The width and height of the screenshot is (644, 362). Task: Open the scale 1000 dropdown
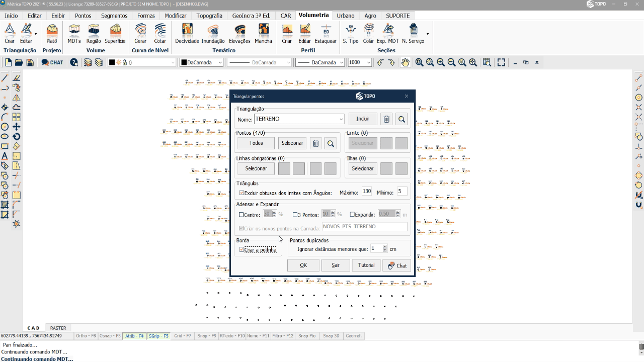click(369, 62)
